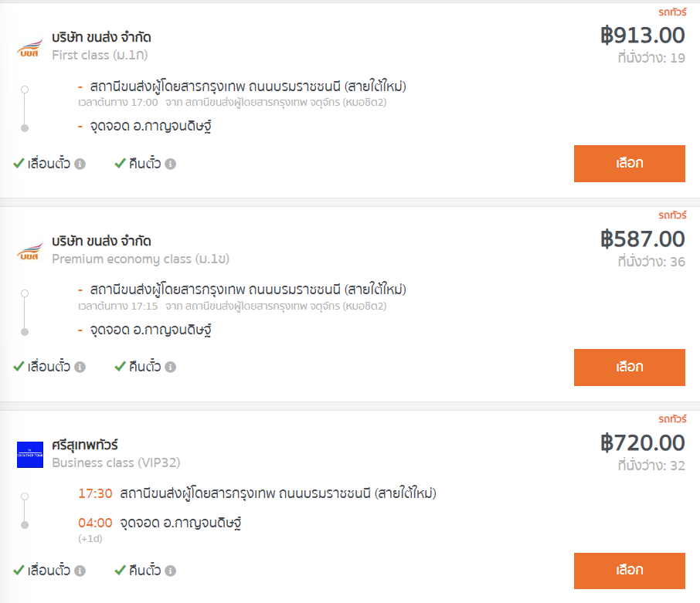Viewport: 700px width, 603px height.
Task: Select the ฿913.00 First class trip
Action: 630,163
